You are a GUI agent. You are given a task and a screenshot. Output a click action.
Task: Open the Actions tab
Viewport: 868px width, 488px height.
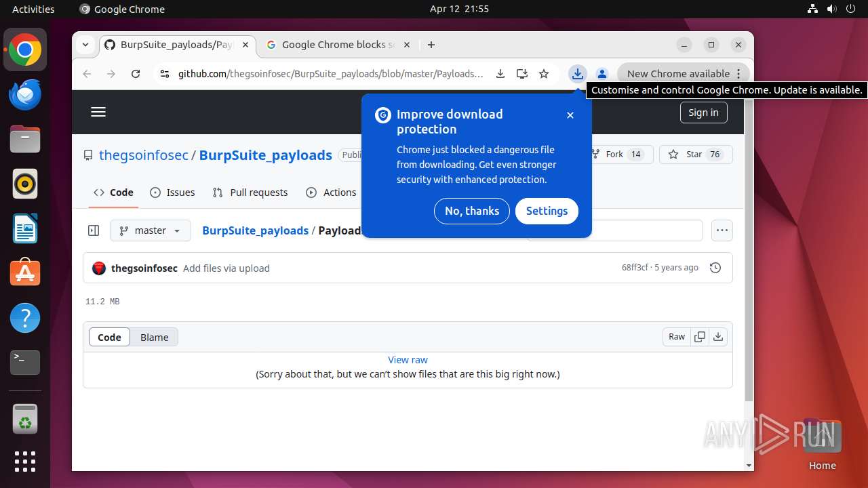coord(331,192)
